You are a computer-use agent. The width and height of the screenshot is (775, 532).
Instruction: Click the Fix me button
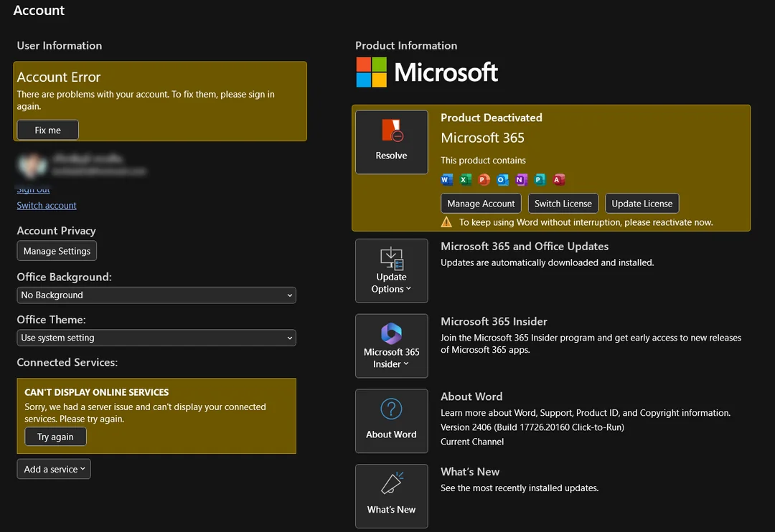[x=47, y=130]
